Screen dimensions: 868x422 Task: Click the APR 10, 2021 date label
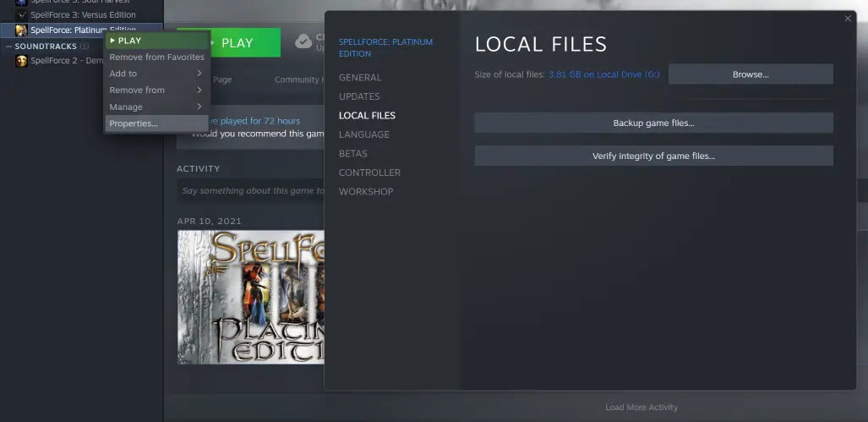210,221
